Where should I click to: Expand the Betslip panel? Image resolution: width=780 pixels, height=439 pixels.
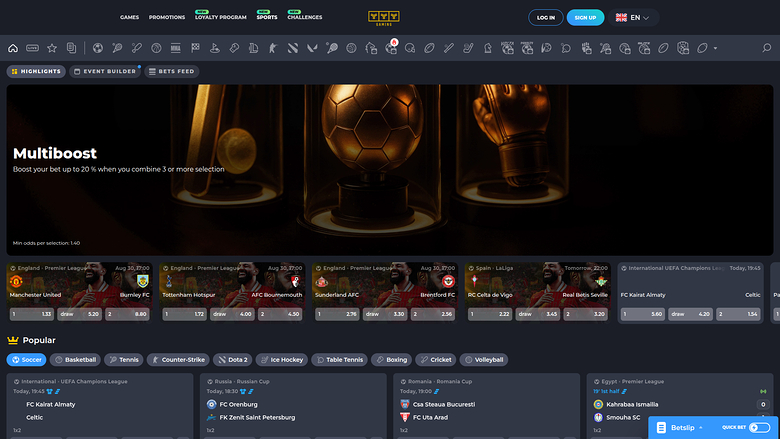click(684, 427)
